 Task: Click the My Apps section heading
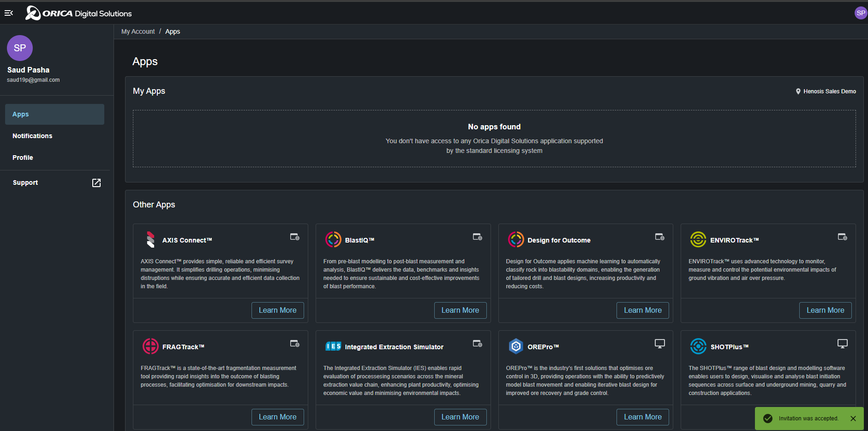tap(149, 91)
